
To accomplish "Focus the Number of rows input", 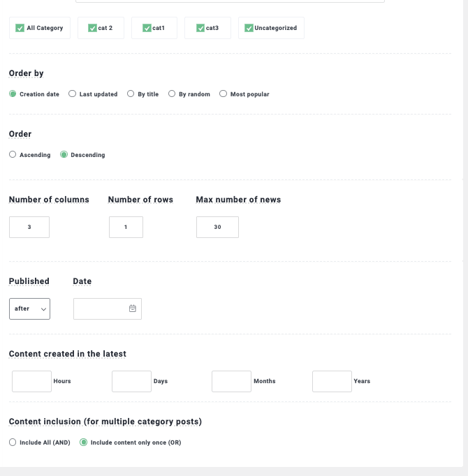I will click(126, 227).
